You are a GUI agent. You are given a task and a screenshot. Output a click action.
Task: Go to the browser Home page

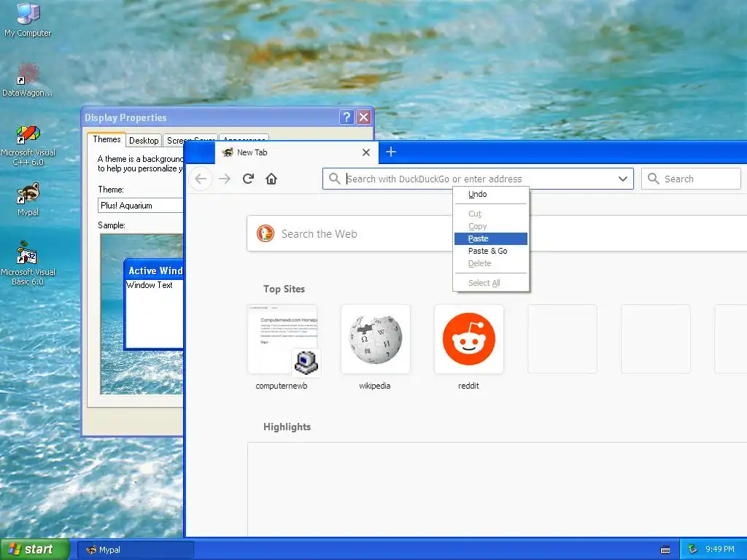(x=271, y=179)
